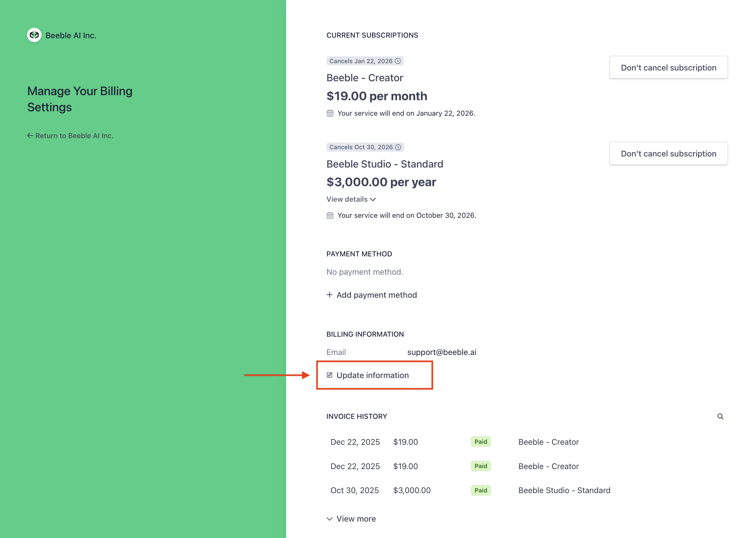This screenshot has height=538, width=756.
Task: Click the pencil icon next to Update information
Action: pyautogui.click(x=329, y=375)
